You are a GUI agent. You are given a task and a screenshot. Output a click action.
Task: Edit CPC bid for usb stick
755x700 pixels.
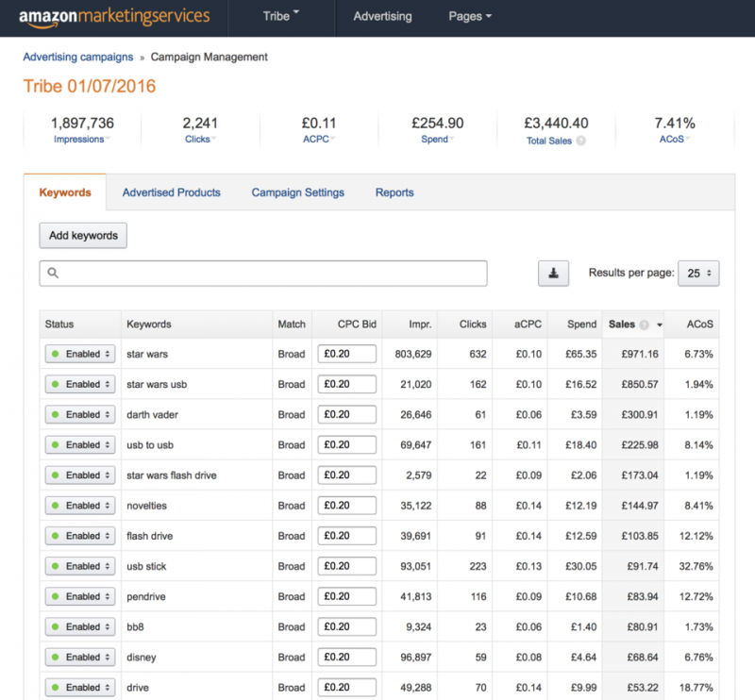[x=346, y=566]
